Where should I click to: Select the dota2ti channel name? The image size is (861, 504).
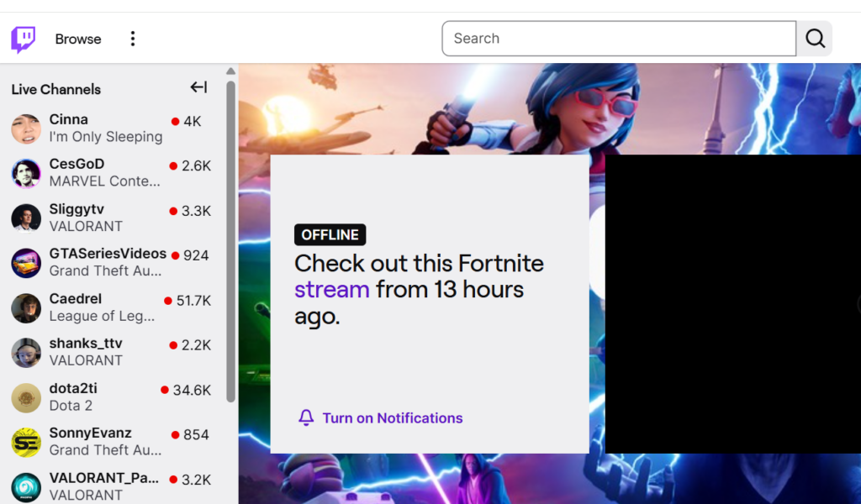coord(73,388)
